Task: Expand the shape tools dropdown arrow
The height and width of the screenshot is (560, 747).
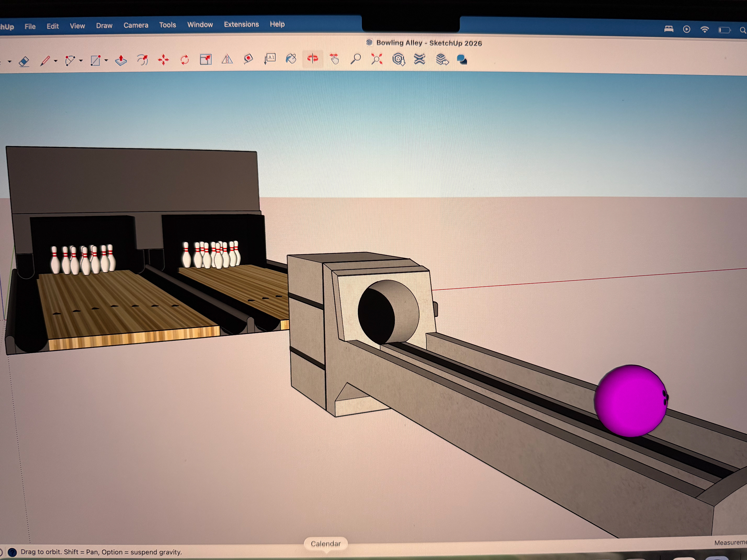Action: click(106, 61)
